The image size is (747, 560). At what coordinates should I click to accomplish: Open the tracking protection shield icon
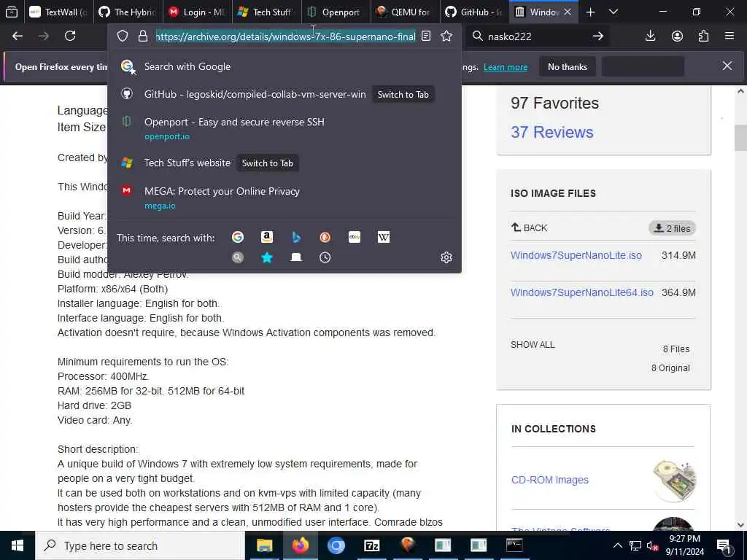(x=123, y=36)
